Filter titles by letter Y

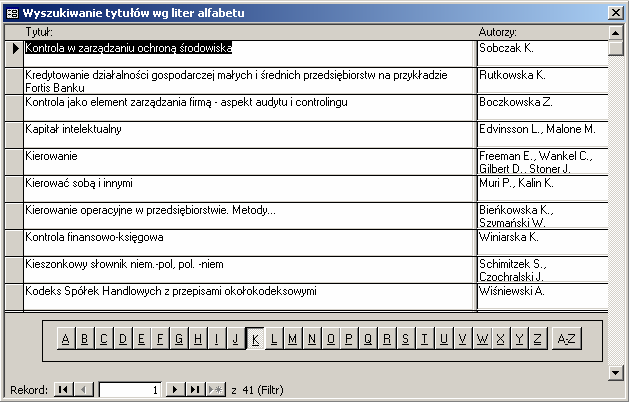tap(519, 339)
